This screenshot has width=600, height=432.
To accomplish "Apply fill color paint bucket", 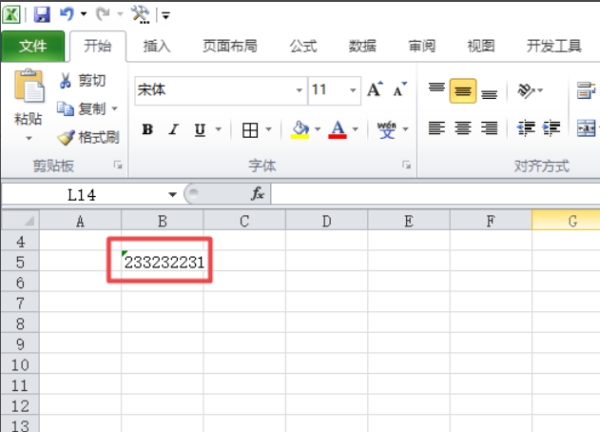I will [300, 130].
